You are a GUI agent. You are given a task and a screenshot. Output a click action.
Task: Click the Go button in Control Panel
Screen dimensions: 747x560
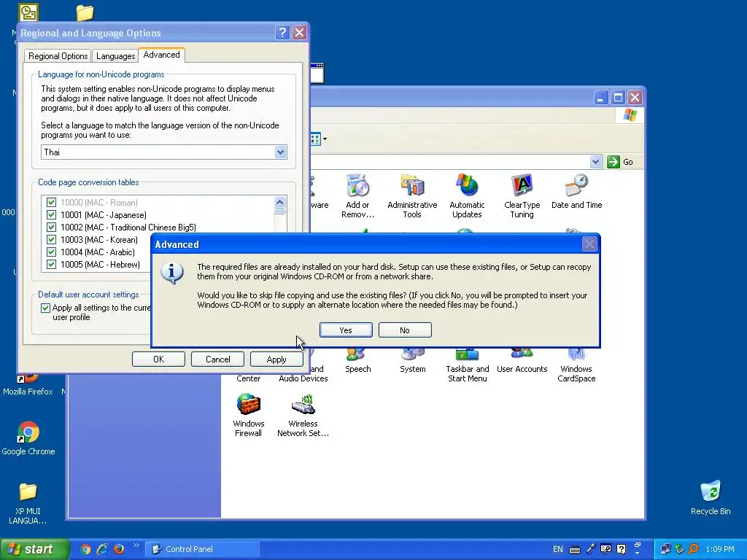(x=620, y=162)
